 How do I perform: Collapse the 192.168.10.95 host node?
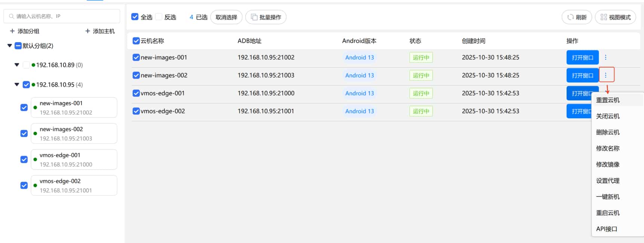click(x=17, y=85)
